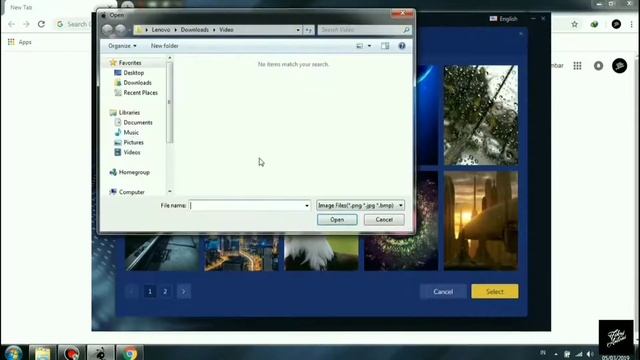
Task: Open the Chrome three-dot menu
Action: (632, 24)
